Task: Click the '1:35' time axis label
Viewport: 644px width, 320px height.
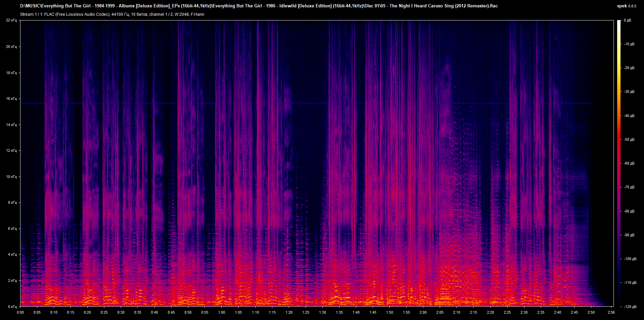Action: pos(339,312)
